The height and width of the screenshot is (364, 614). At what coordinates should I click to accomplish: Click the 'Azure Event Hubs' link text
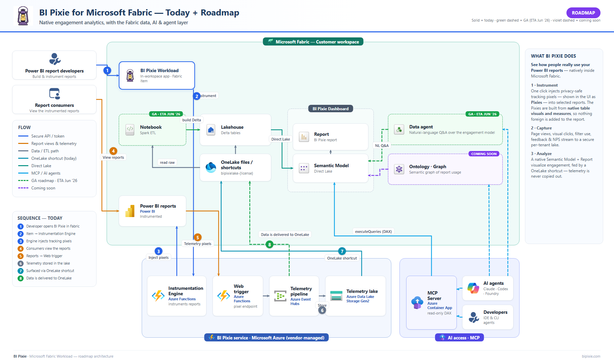point(301,302)
